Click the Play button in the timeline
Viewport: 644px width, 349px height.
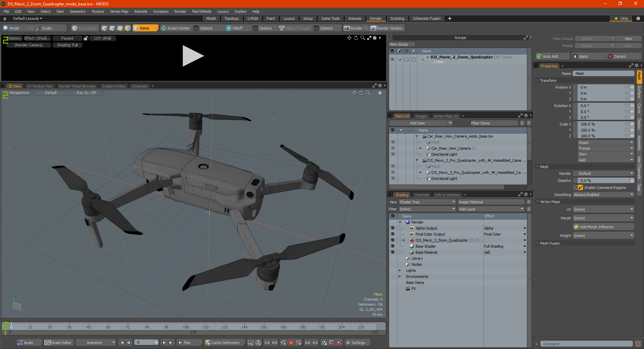point(190,343)
